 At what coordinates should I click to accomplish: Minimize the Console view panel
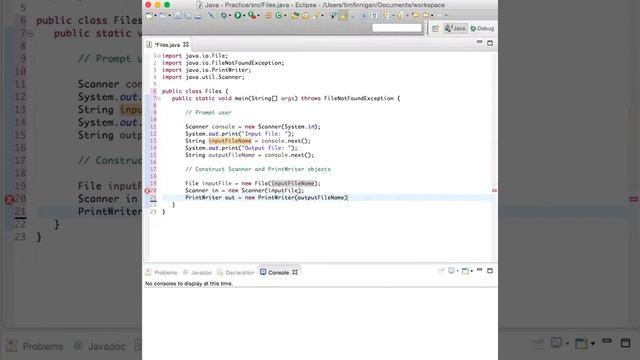[480, 270]
